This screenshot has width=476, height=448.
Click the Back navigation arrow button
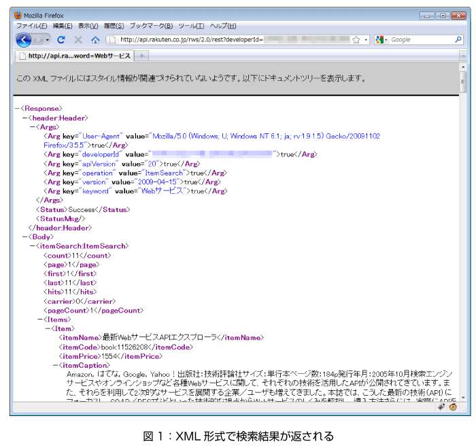[x=24, y=39]
